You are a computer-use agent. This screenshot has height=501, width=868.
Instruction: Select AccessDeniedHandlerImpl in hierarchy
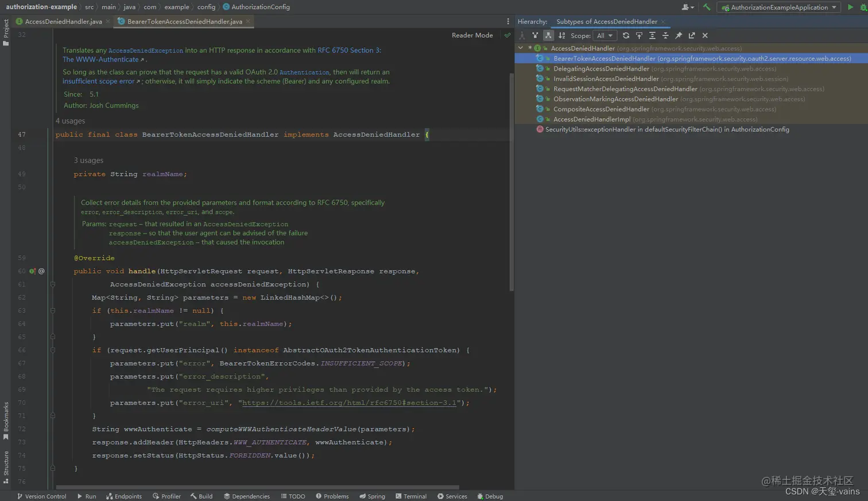point(691,119)
